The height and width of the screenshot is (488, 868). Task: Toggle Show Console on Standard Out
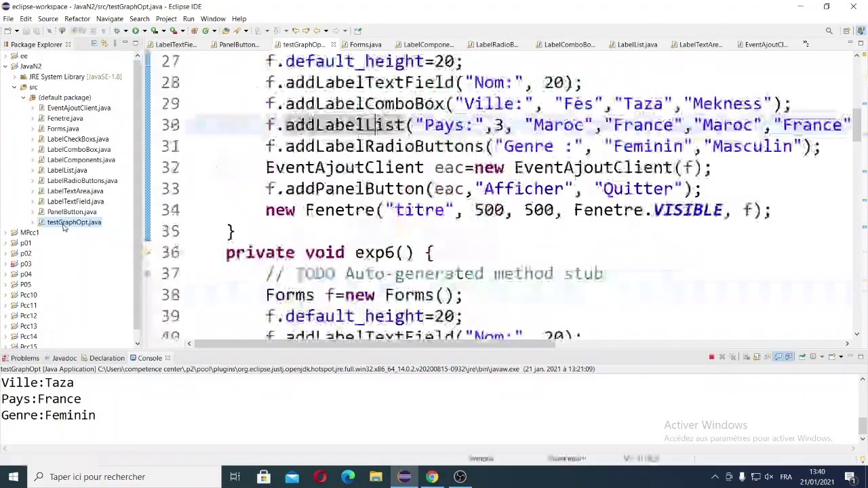778,357
